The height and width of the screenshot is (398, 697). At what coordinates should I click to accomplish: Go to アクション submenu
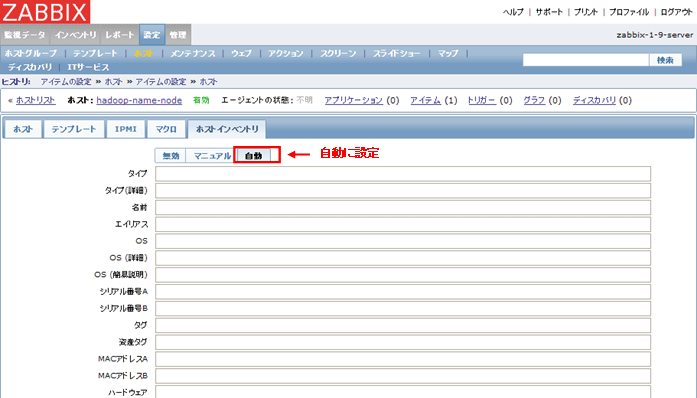(x=285, y=53)
